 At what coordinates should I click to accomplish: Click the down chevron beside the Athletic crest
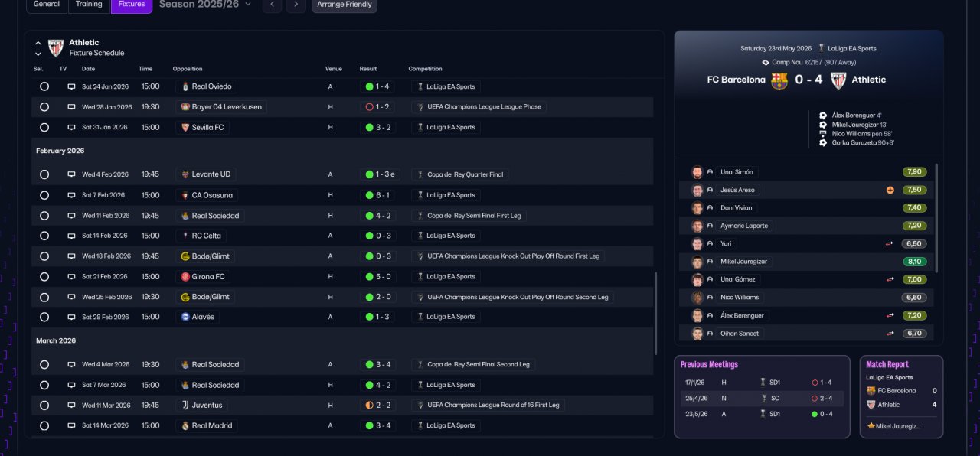click(x=38, y=54)
